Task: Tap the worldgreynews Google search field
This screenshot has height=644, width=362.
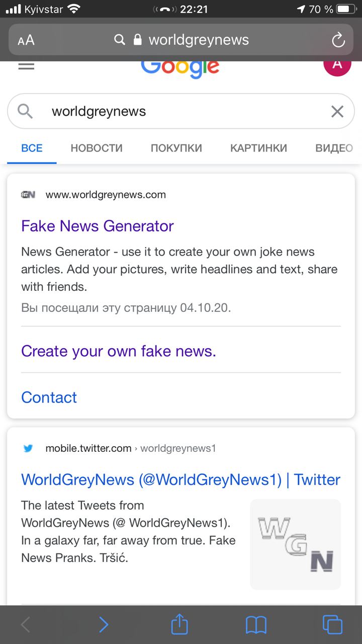Action: click(181, 111)
